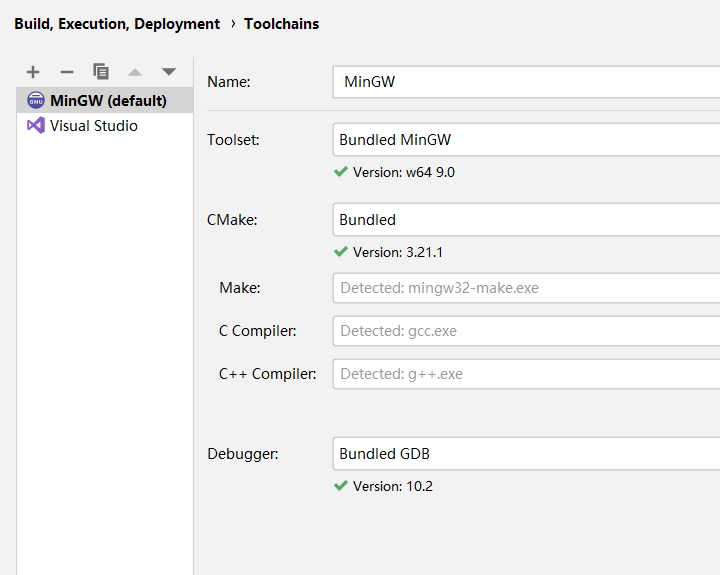Click the Debugger: label
The width and height of the screenshot is (720, 575).
[x=243, y=454]
